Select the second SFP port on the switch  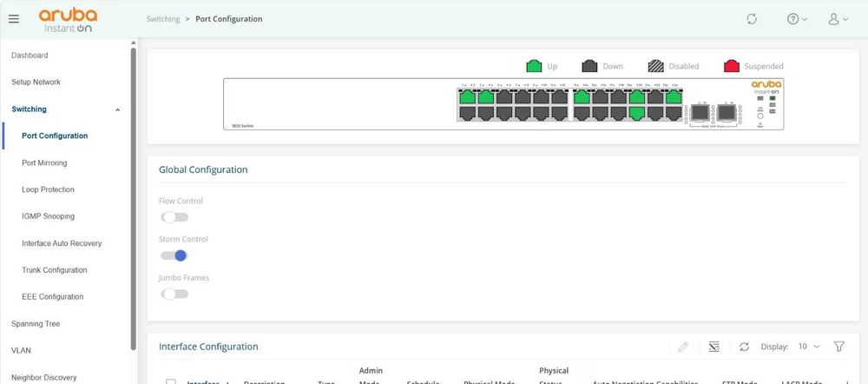(x=727, y=114)
